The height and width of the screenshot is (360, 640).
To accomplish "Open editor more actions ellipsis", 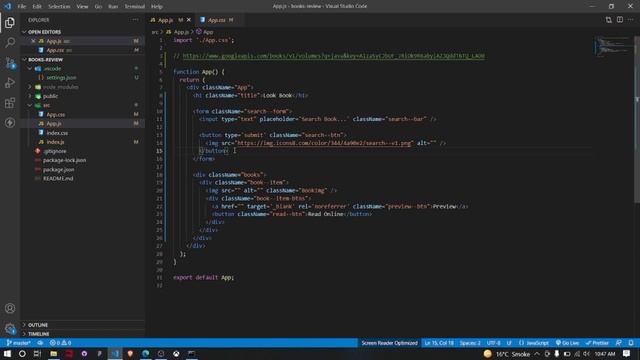I will coord(631,20).
